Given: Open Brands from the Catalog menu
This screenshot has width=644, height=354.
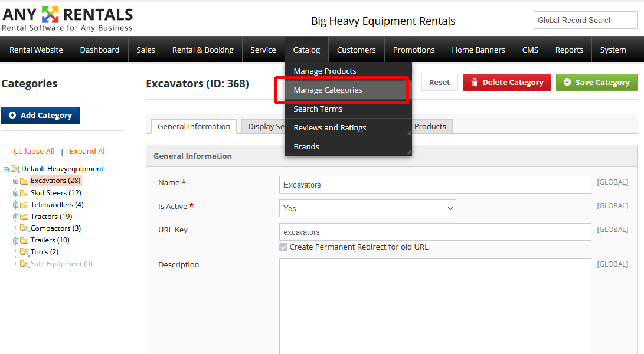Looking at the screenshot, I should click(x=306, y=147).
